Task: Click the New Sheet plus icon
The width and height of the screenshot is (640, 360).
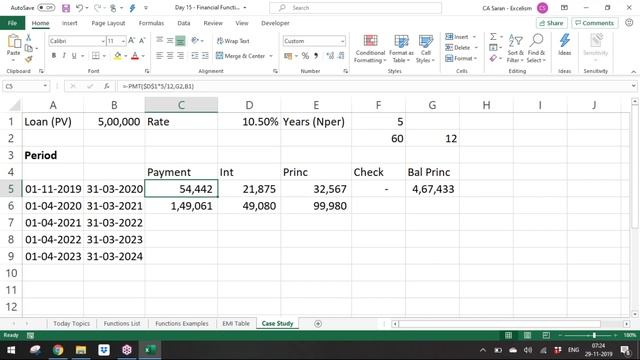Action: [x=318, y=324]
